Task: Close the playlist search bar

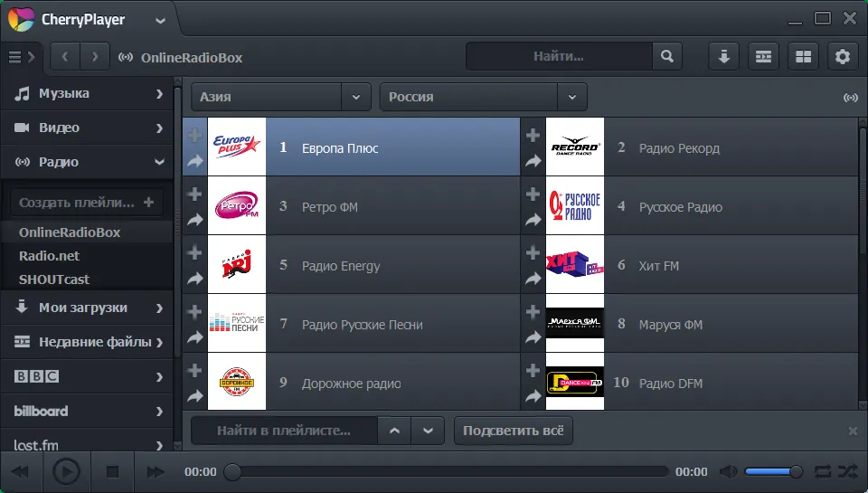Action: (x=853, y=431)
